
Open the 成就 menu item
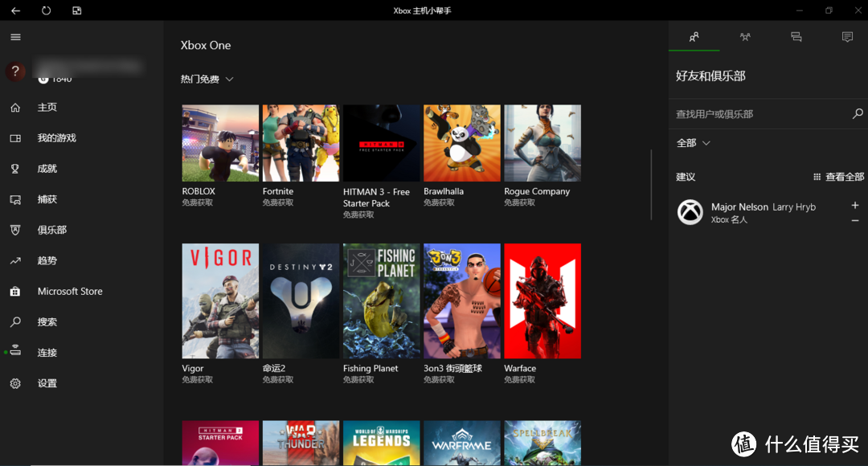click(x=47, y=169)
